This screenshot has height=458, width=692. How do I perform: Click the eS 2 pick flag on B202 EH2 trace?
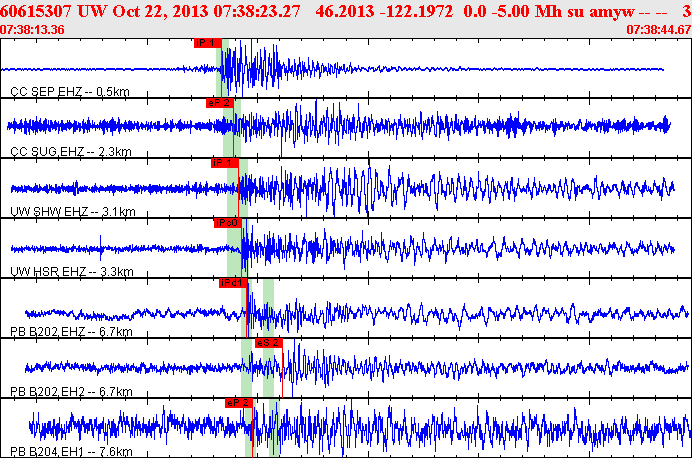pyautogui.click(x=268, y=343)
